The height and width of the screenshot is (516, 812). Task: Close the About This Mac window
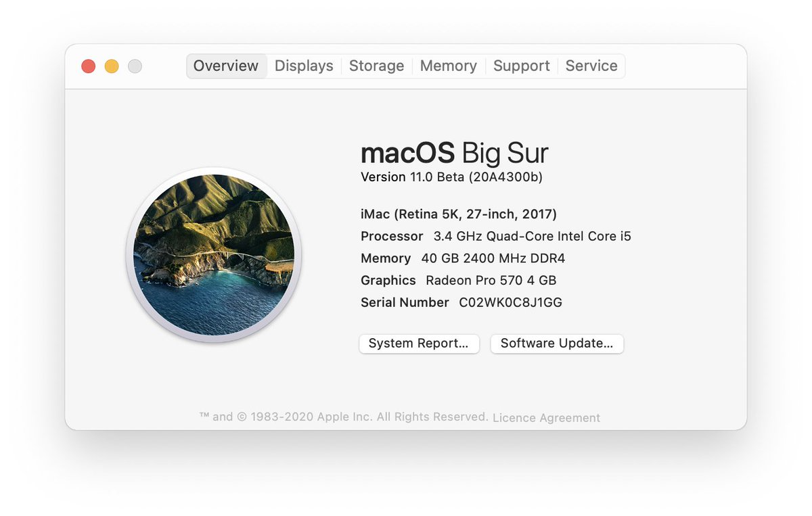click(89, 66)
